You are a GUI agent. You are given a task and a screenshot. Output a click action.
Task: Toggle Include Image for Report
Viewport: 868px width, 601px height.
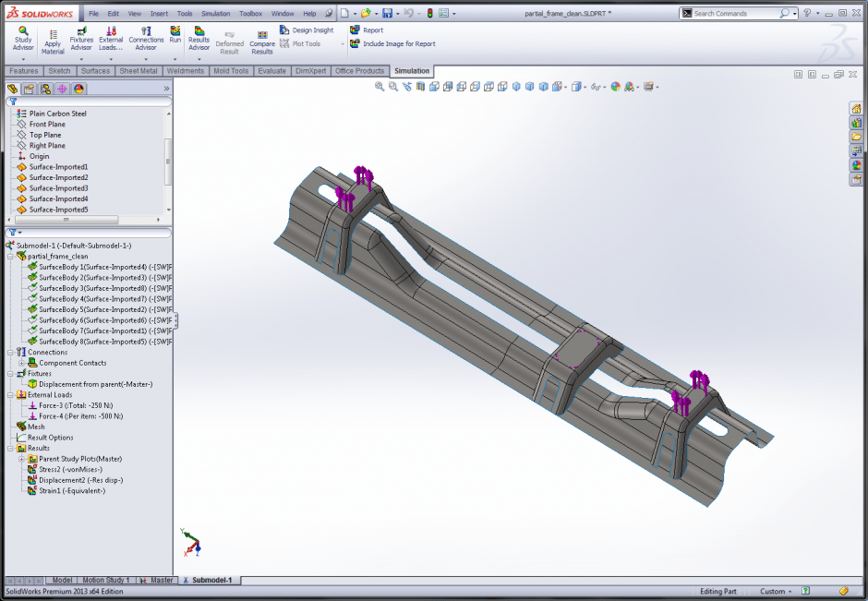click(x=398, y=43)
